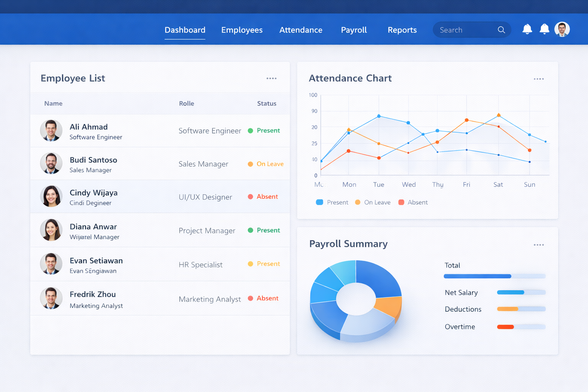Image resolution: width=588 pixels, height=392 pixels.
Task: Toggle On Leave series in legend
Action: tap(372, 203)
